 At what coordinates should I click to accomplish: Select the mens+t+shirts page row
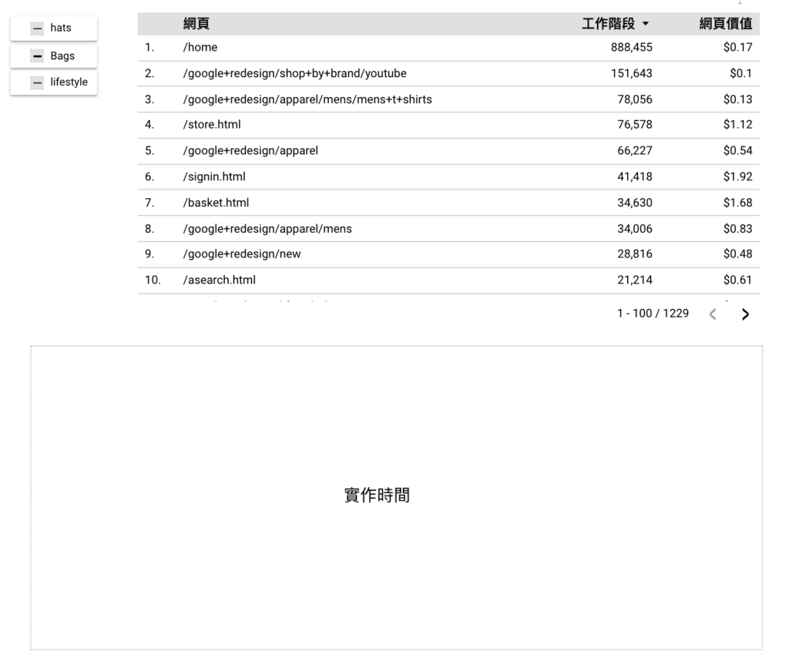(x=307, y=99)
